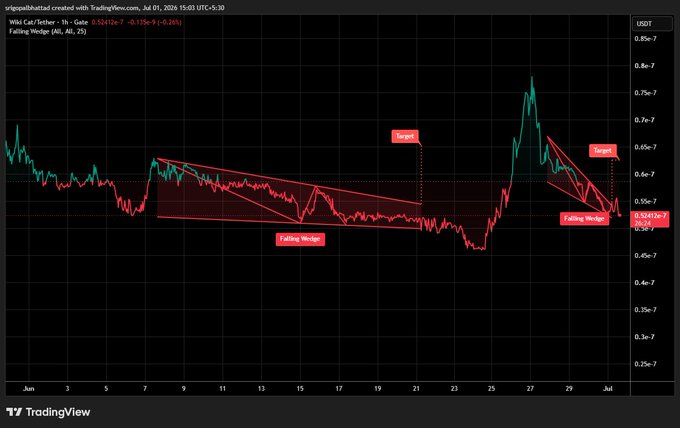Click the 0.65e-7 price axis label
Screen dimensions: 680x428
coord(645,147)
